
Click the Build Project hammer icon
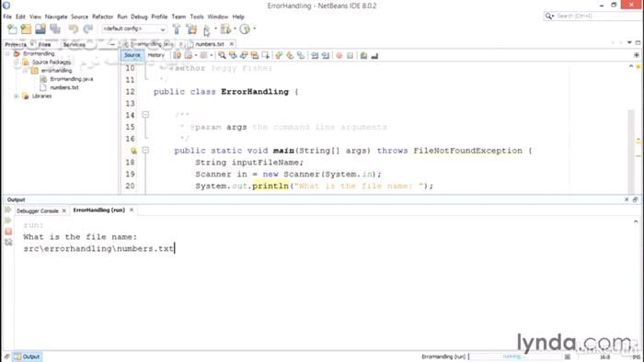(177, 28)
